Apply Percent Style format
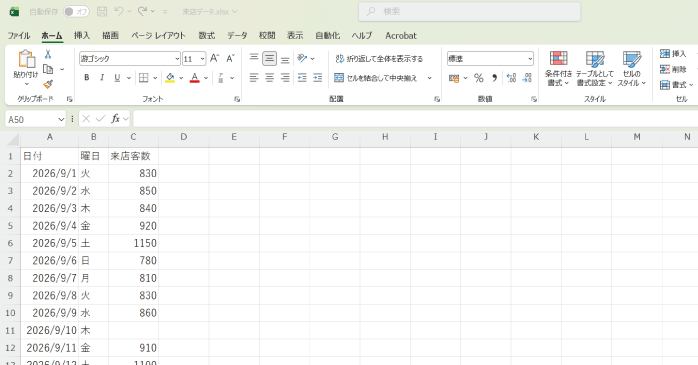Screen dimensions: 698x365 (x=479, y=78)
